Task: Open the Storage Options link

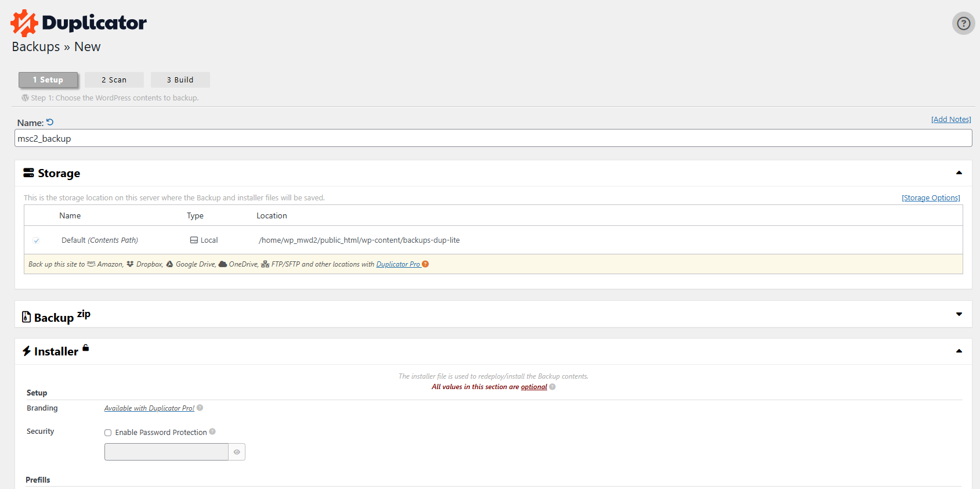Action: pyautogui.click(x=931, y=198)
